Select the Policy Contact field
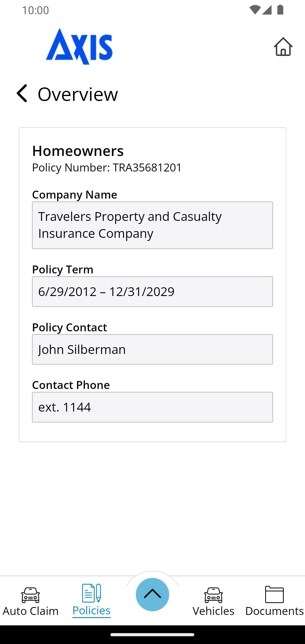305x644 pixels. point(152,349)
